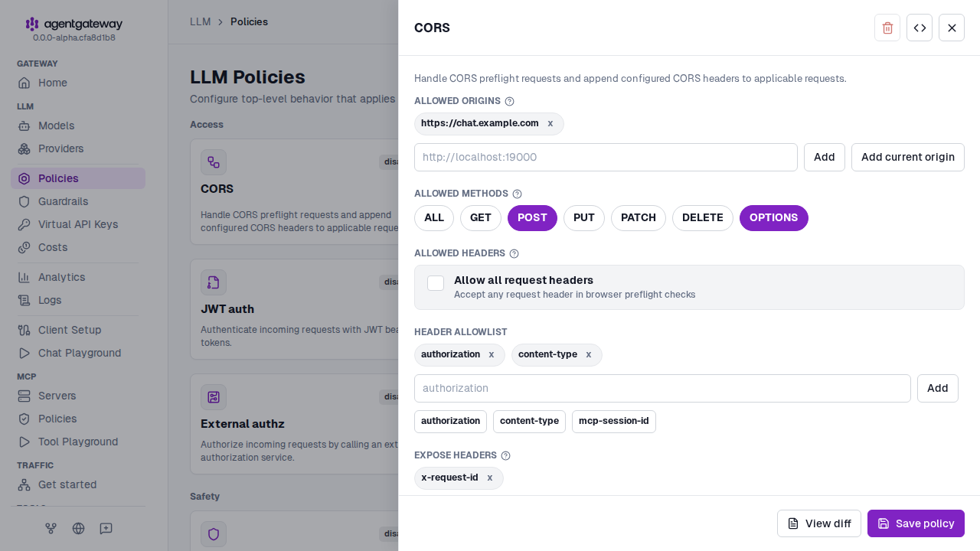This screenshot has height=551, width=980.
Task: Deselect the OPTIONS method pill
Action: tap(774, 217)
